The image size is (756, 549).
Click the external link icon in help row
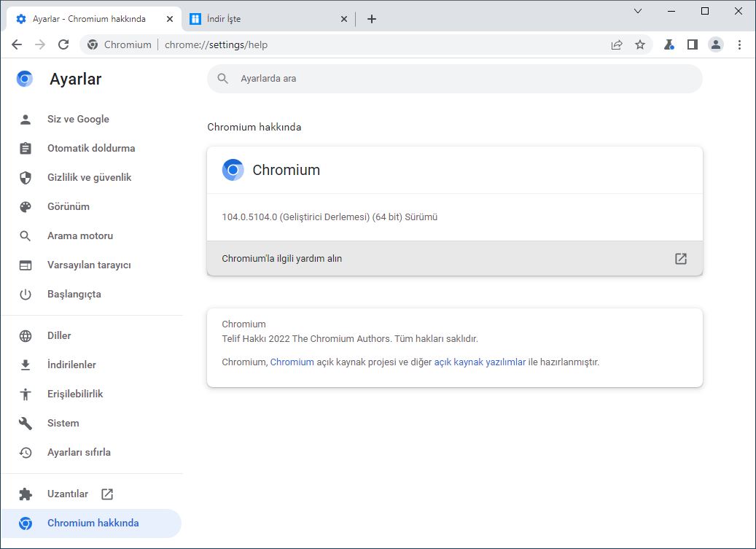click(680, 258)
